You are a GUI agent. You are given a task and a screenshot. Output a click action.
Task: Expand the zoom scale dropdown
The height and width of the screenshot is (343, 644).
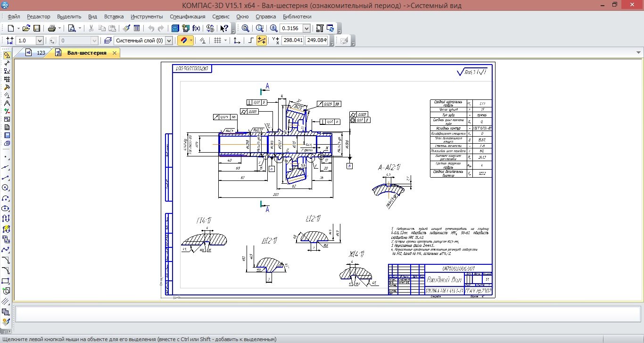click(307, 28)
